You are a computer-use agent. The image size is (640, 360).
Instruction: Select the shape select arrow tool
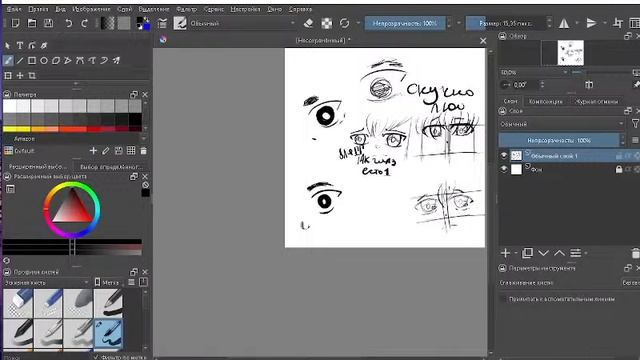[x=7, y=45]
